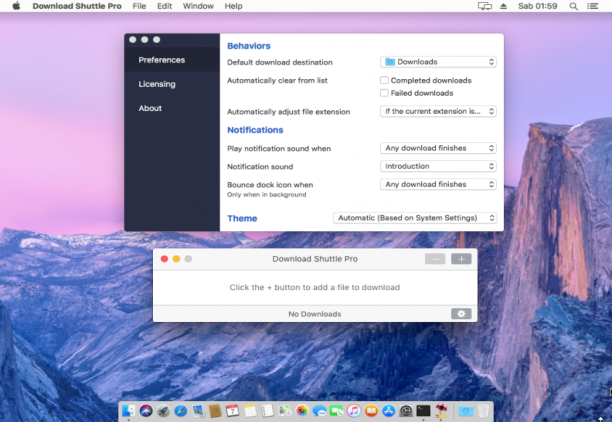
Task: Open System Preferences from the dock
Action: [406, 411]
